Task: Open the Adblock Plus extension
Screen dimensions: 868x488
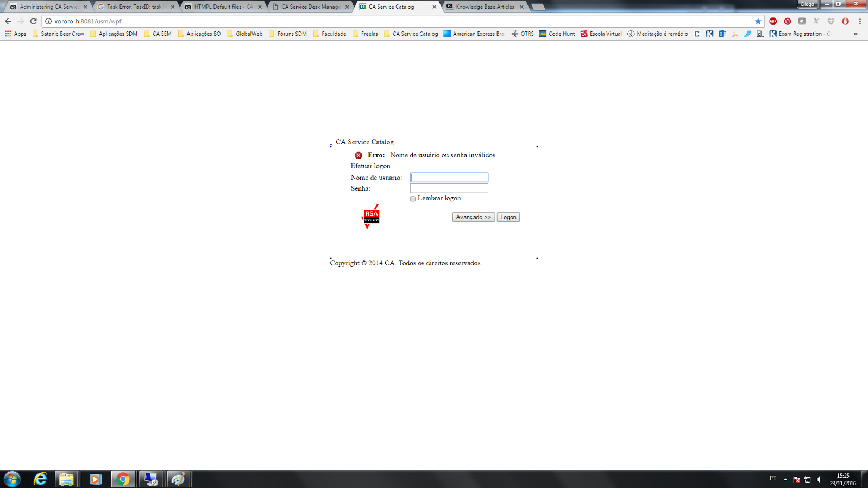Action: point(773,21)
